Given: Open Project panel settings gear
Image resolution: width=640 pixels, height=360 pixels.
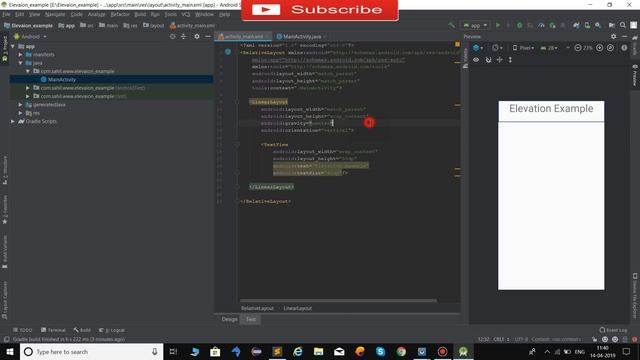Looking at the screenshot, I should tap(197, 36).
